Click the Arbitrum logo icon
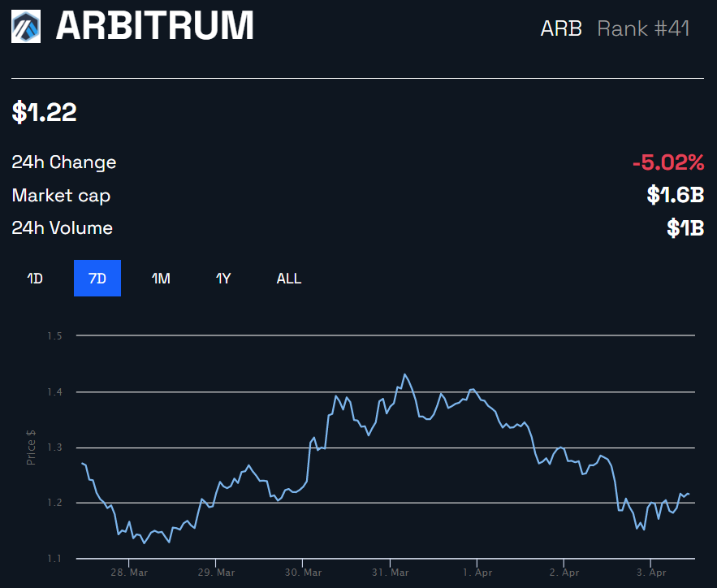 (26, 27)
